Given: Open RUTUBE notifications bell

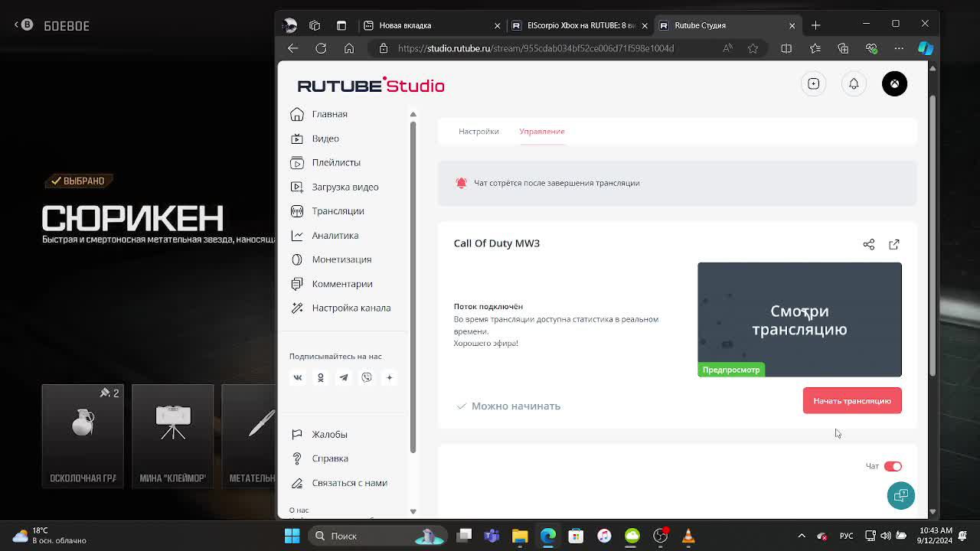Looking at the screenshot, I should pos(854,83).
